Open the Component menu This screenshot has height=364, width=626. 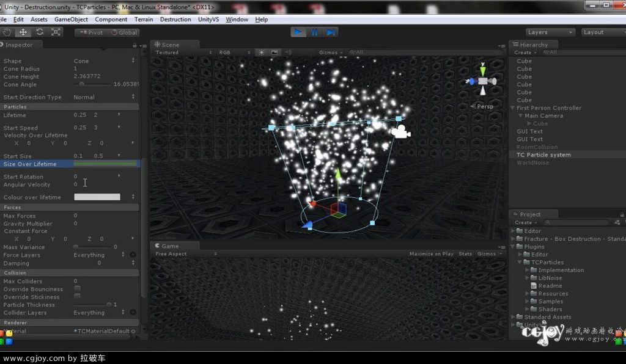point(111,19)
